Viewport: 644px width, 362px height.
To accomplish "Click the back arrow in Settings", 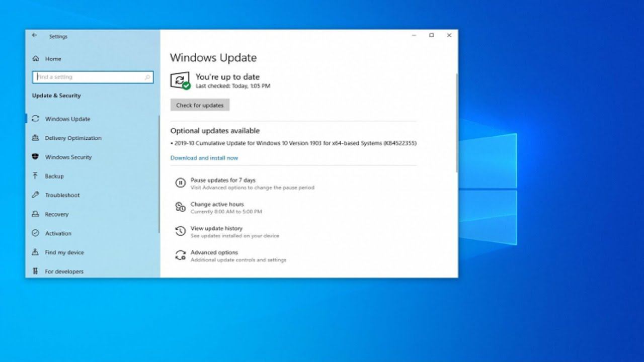I will click(x=34, y=35).
